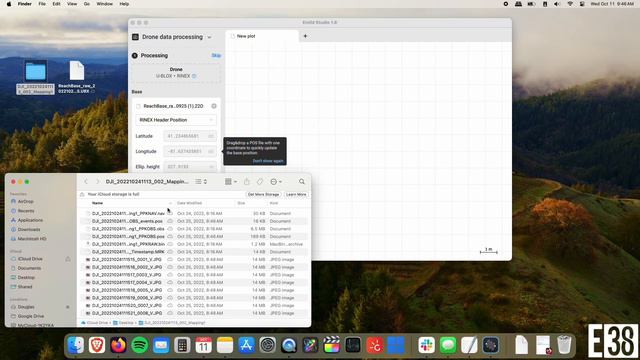
Task: Select the PPKOBS.obs file row
Action: pos(194,229)
